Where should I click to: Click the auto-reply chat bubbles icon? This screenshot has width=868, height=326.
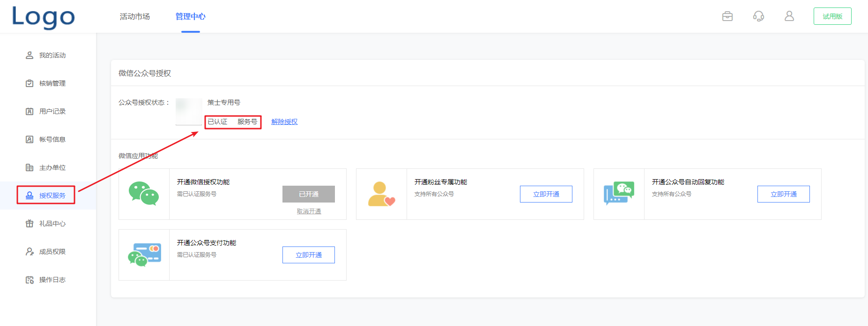(x=619, y=194)
